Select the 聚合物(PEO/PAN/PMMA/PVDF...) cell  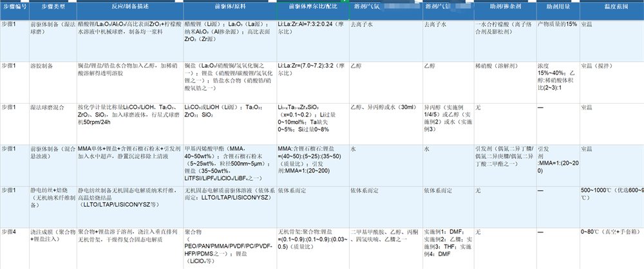pos(230,248)
